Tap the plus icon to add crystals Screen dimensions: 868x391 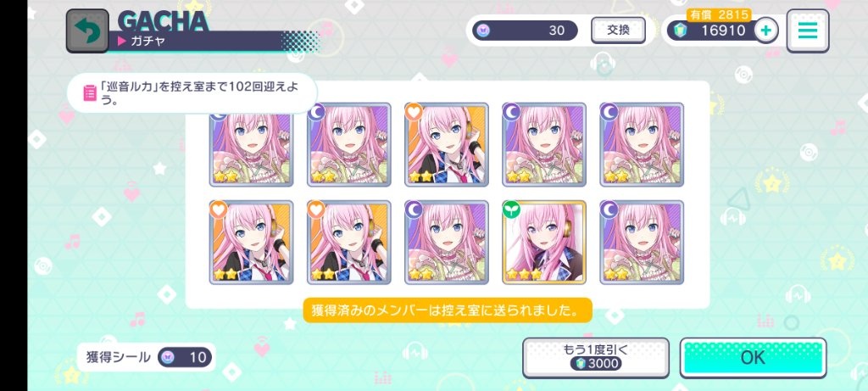click(766, 31)
